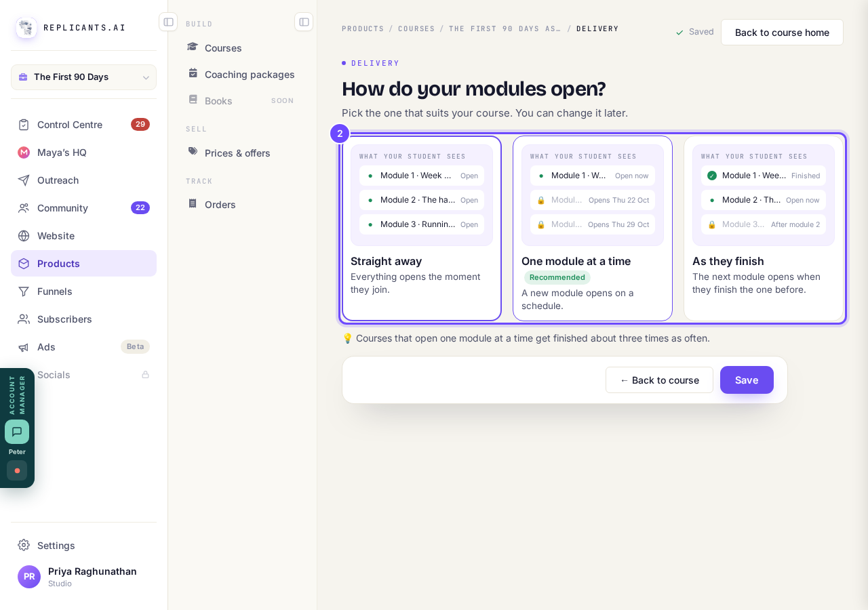Click the Prices & offers tag icon

(x=193, y=152)
